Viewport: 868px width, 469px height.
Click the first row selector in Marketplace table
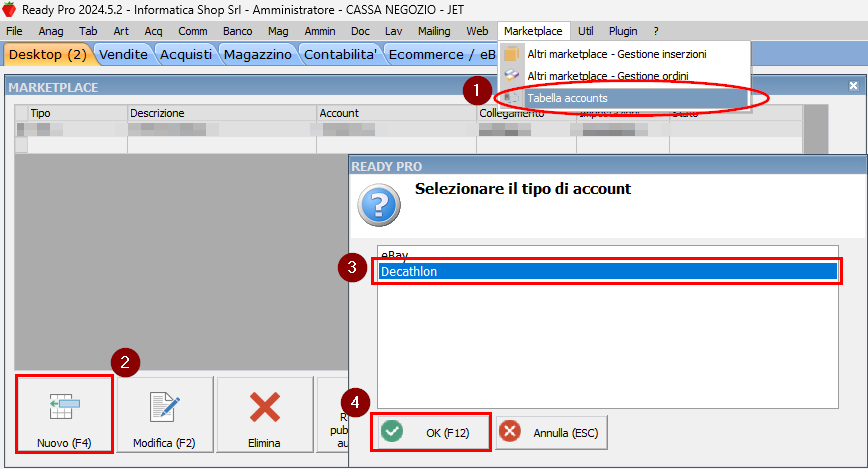tap(21, 129)
